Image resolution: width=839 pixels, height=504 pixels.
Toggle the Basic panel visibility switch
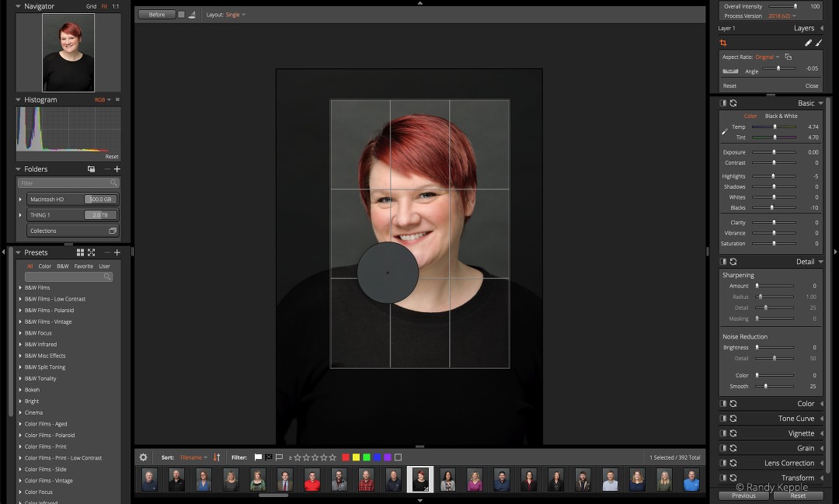[x=722, y=102]
